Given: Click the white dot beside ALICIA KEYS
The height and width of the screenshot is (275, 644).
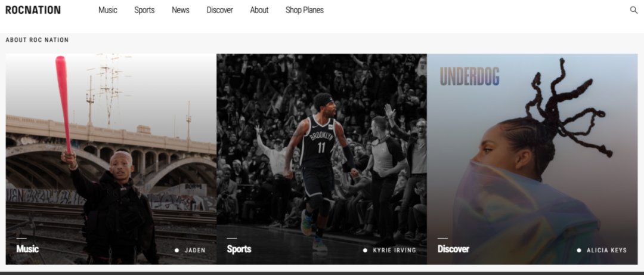Looking at the screenshot, I should [579, 251].
